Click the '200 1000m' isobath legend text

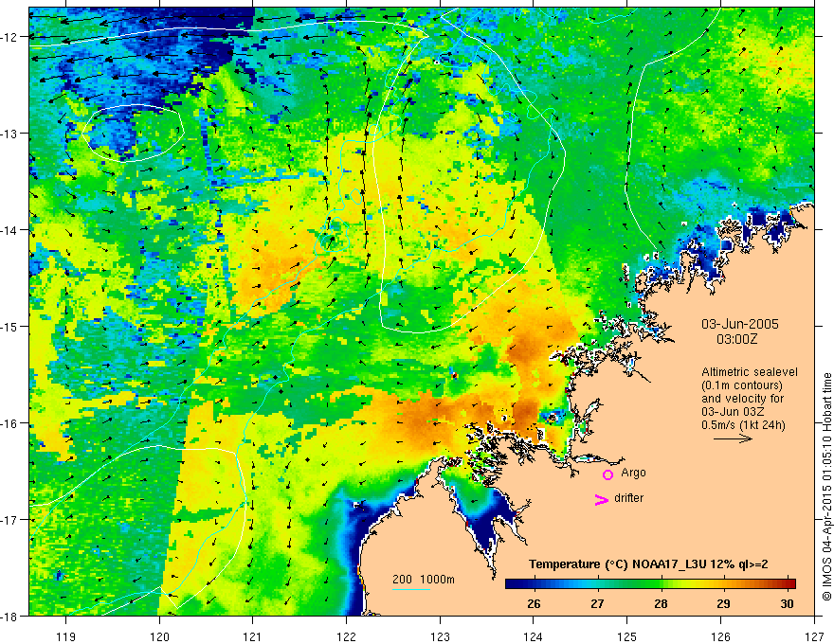[x=424, y=580]
